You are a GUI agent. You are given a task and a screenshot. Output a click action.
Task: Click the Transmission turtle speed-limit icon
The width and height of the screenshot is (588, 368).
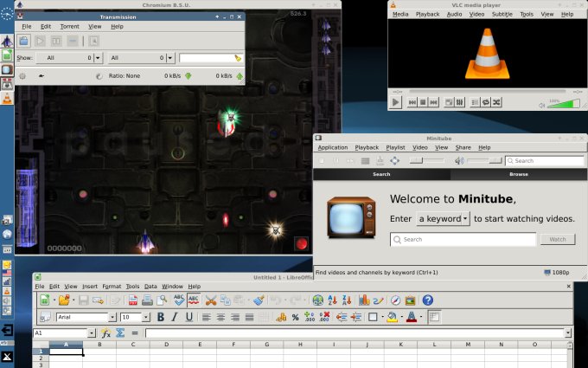coord(41,75)
